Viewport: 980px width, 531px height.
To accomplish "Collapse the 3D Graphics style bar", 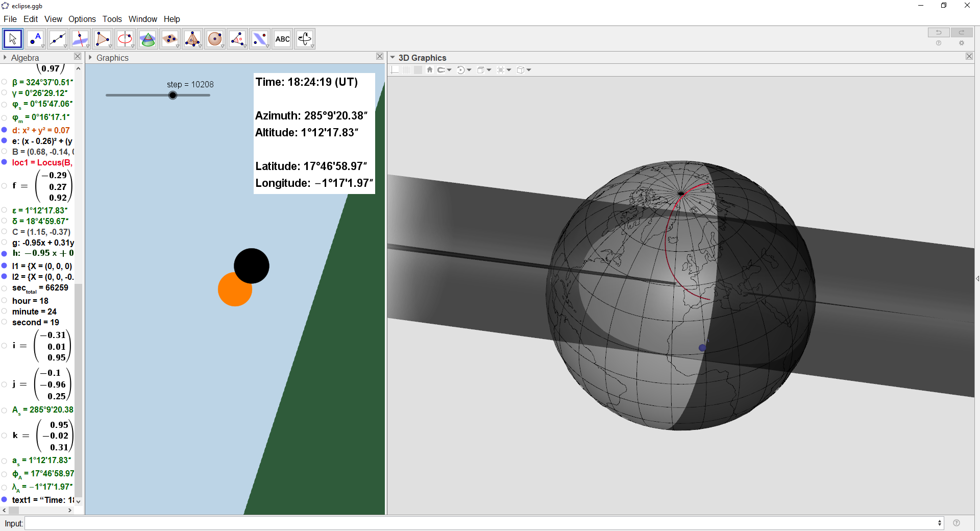I will (393, 58).
